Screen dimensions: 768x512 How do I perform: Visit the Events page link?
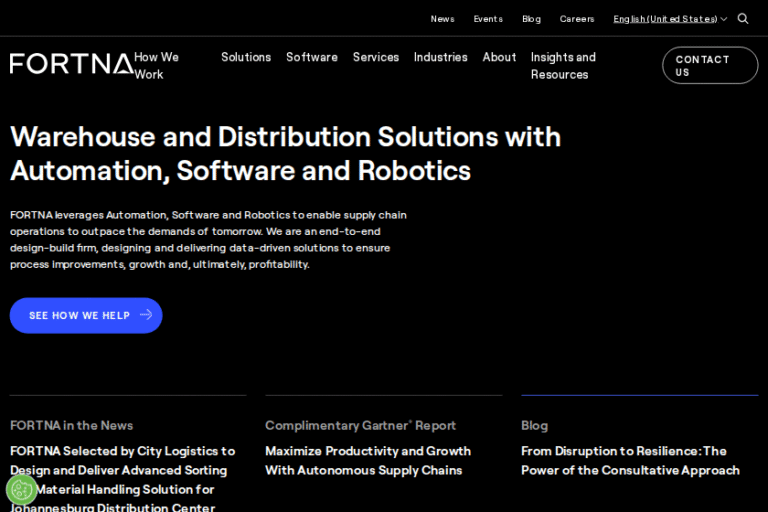[x=488, y=19]
